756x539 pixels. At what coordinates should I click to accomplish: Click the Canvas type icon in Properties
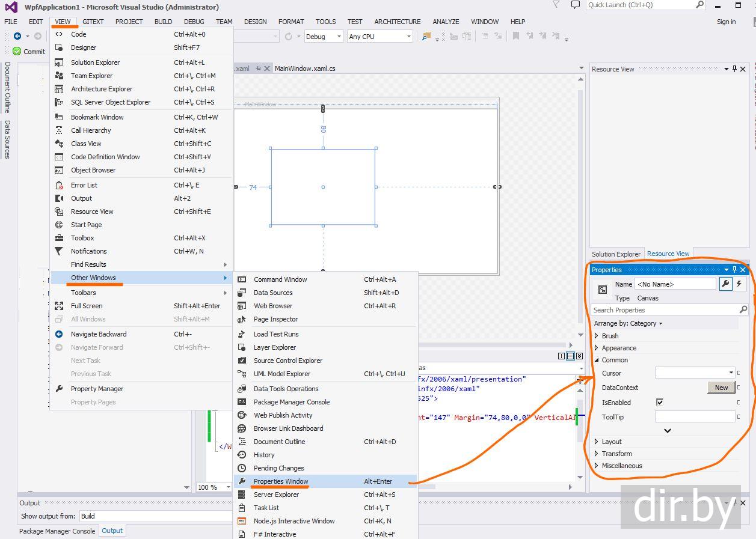pyautogui.click(x=602, y=290)
